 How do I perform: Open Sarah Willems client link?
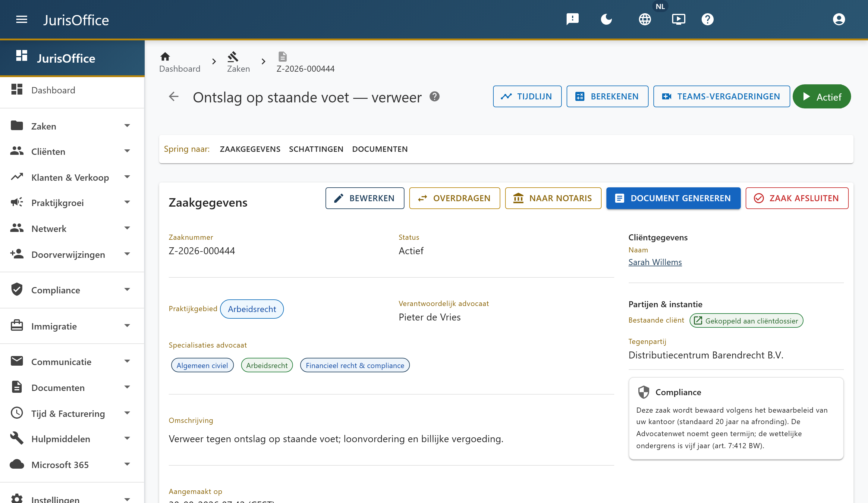(655, 262)
